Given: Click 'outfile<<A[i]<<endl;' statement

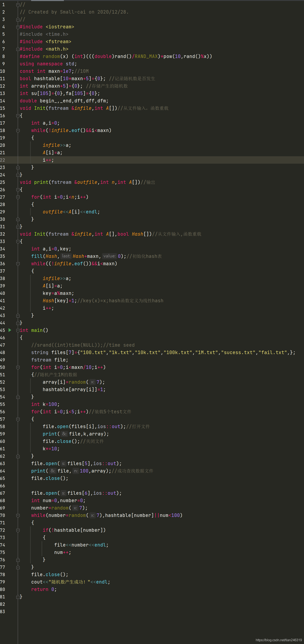Looking at the screenshot, I should coord(71,212).
